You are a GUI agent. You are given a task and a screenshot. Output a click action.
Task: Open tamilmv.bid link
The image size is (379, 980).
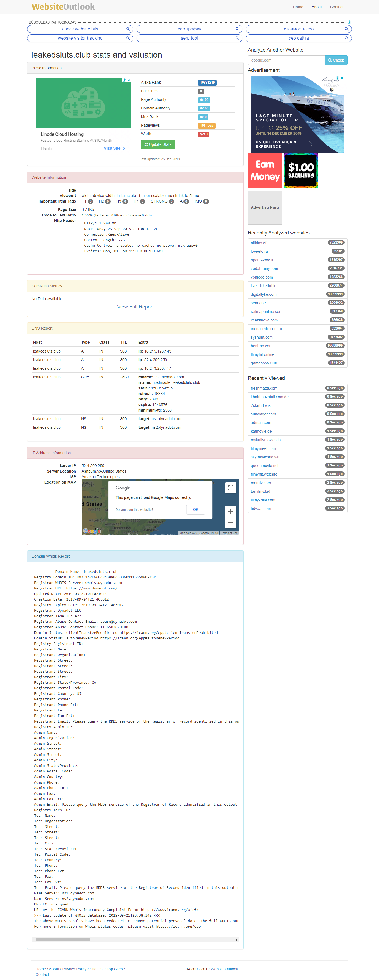click(x=260, y=491)
